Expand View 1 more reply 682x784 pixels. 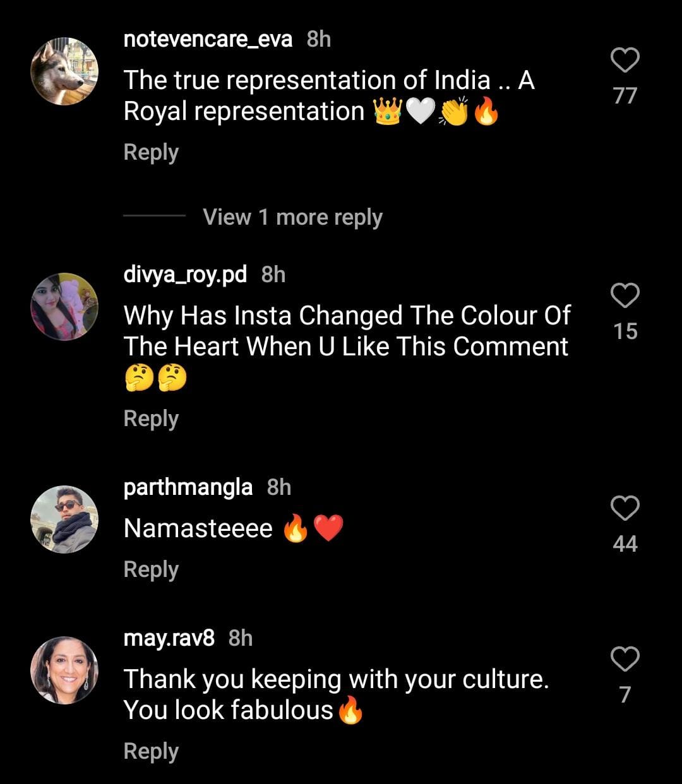(292, 217)
